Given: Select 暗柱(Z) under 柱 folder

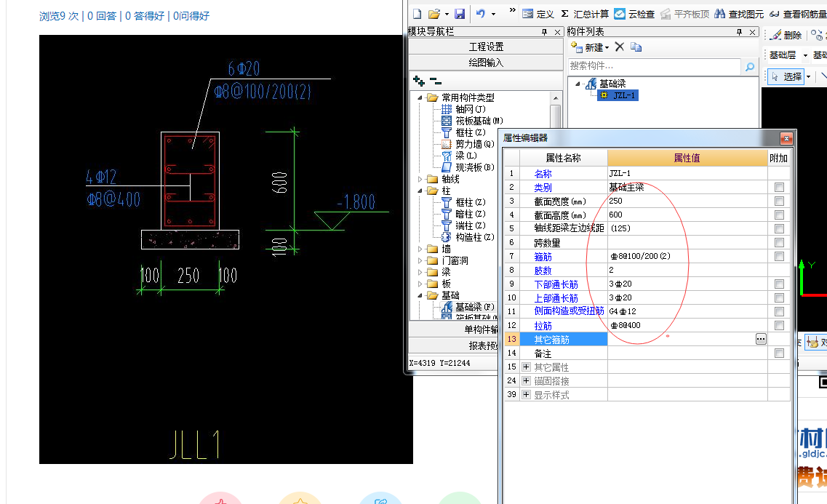Looking at the screenshot, I should pyautogui.click(x=463, y=214).
